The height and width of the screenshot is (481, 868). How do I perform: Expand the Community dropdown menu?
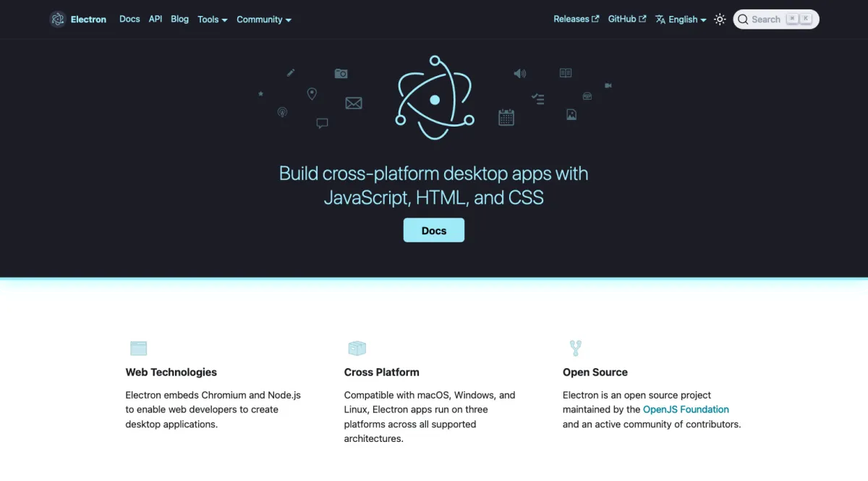pos(264,20)
